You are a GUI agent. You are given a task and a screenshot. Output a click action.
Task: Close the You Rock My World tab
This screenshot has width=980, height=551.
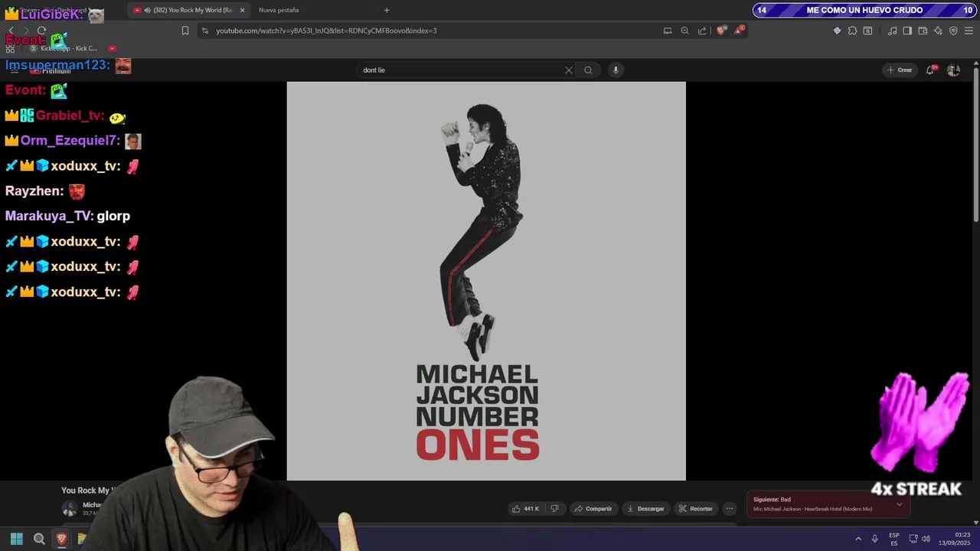point(242,10)
